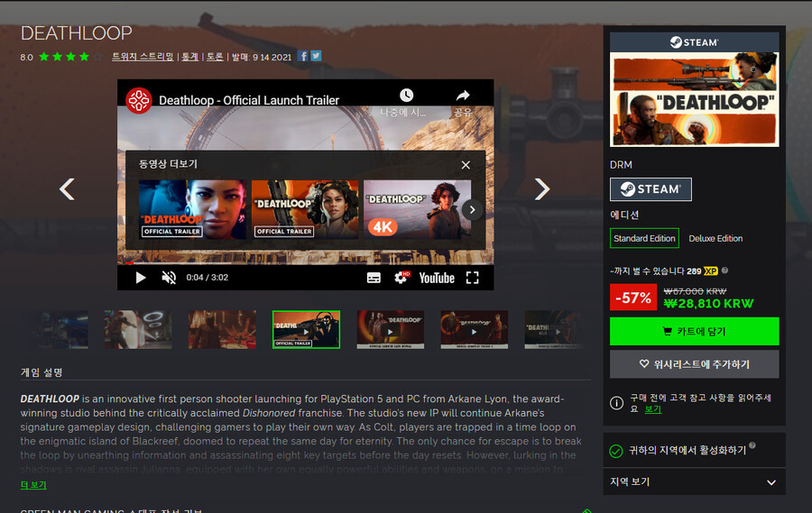Select the Standard Edition

click(644, 238)
